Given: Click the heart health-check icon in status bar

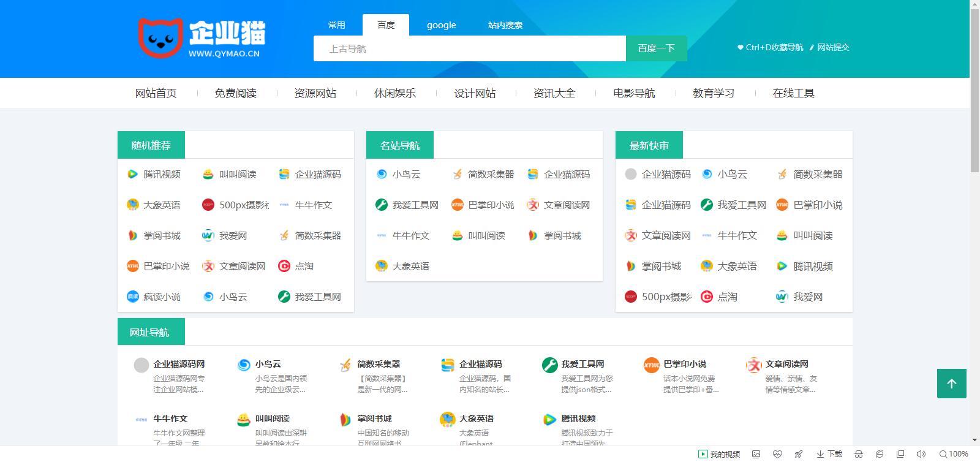Looking at the screenshot, I should [777, 454].
